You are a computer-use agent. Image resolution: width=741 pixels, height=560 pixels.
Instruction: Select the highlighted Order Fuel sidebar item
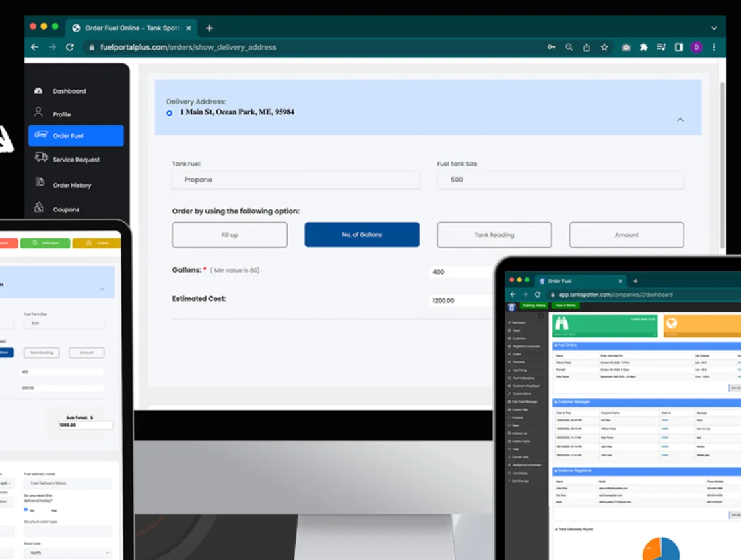point(75,135)
